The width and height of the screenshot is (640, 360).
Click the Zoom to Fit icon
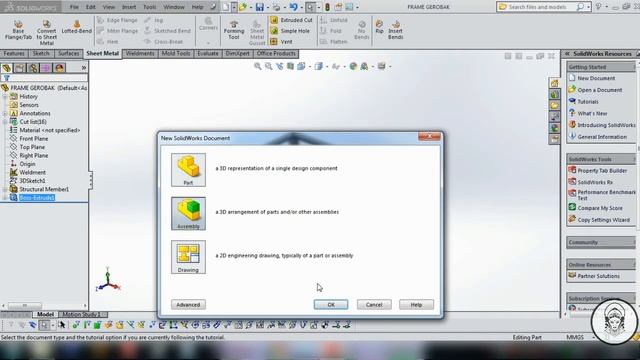tap(258, 66)
